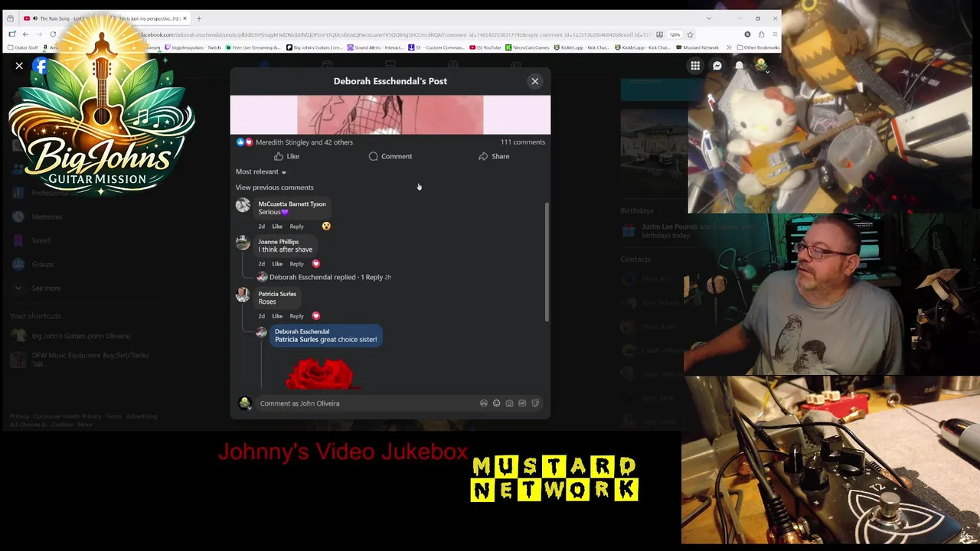Close Deborah Esschendal's post dialog
The width and height of the screenshot is (980, 551).
point(534,81)
